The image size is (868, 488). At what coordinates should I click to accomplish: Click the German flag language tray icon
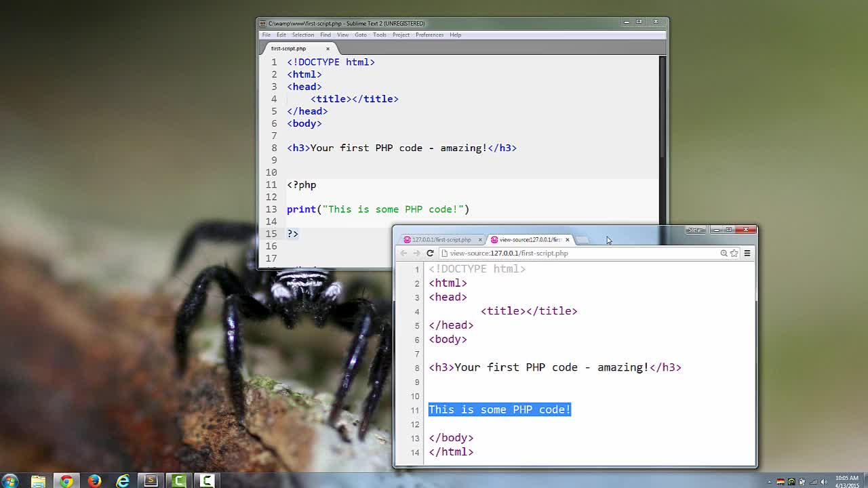[781, 482]
